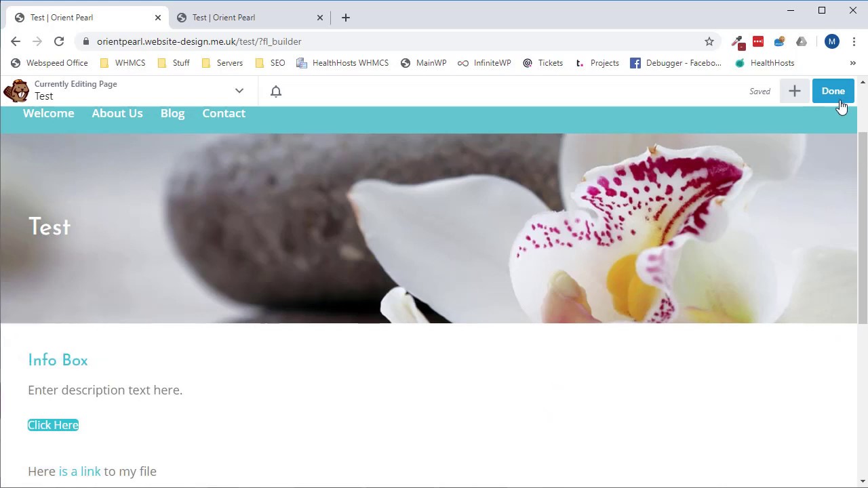This screenshot has height=488, width=868.
Task: Click the page vertical scrollbar thumb
Action: (863, 227)
